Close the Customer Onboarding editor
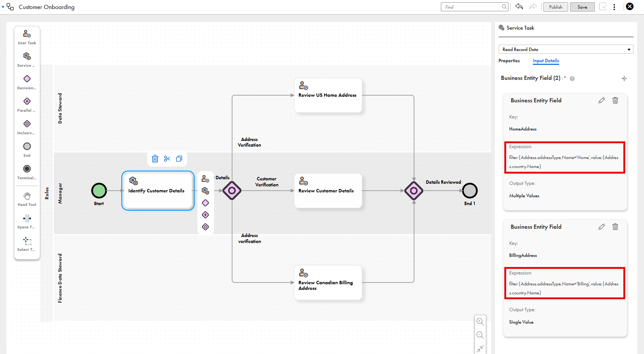644x354 pixels. (630, 6)
